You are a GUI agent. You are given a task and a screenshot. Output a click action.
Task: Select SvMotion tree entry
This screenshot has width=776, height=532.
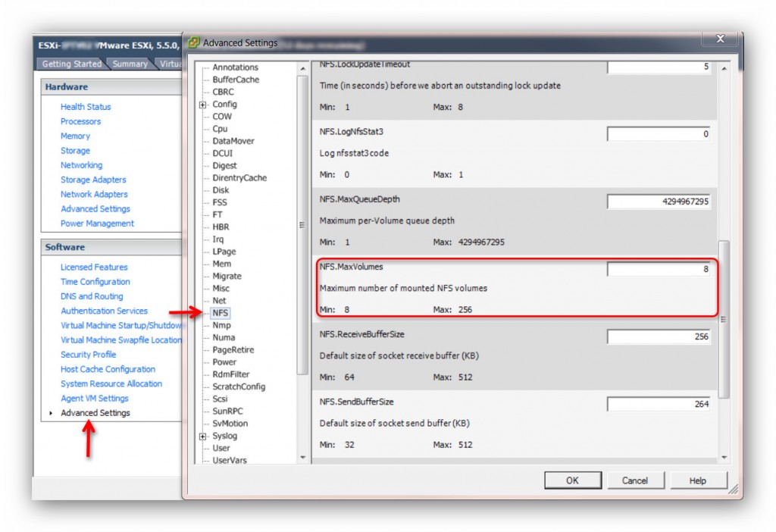[230, 424]
